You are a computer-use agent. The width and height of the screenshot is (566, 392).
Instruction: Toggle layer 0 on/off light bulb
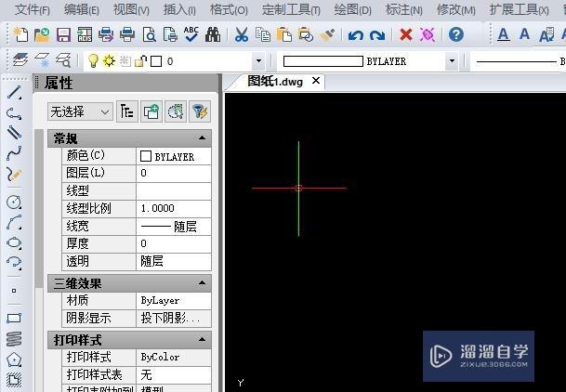coord(93,60)
